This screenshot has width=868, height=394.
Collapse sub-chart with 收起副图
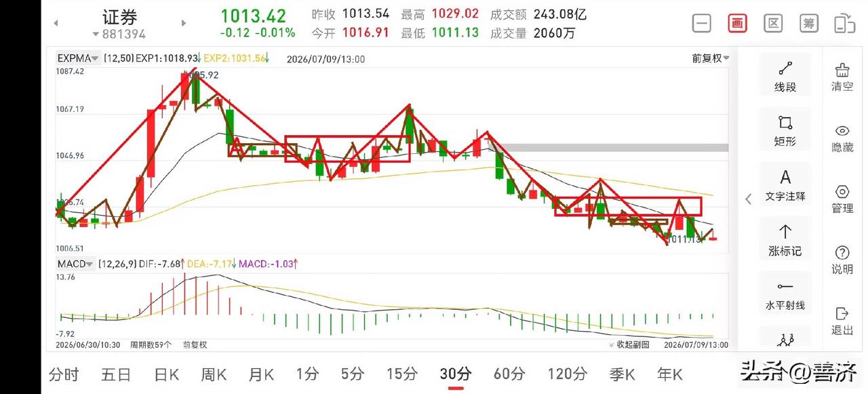pyautogui.click(x=629, y=344)
